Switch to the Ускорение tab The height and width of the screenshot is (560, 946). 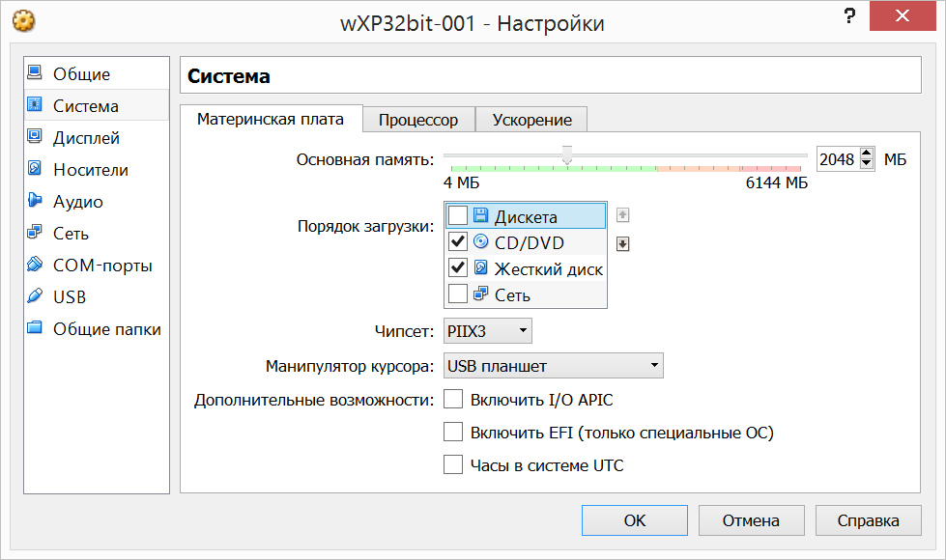[x=531, y=120]
